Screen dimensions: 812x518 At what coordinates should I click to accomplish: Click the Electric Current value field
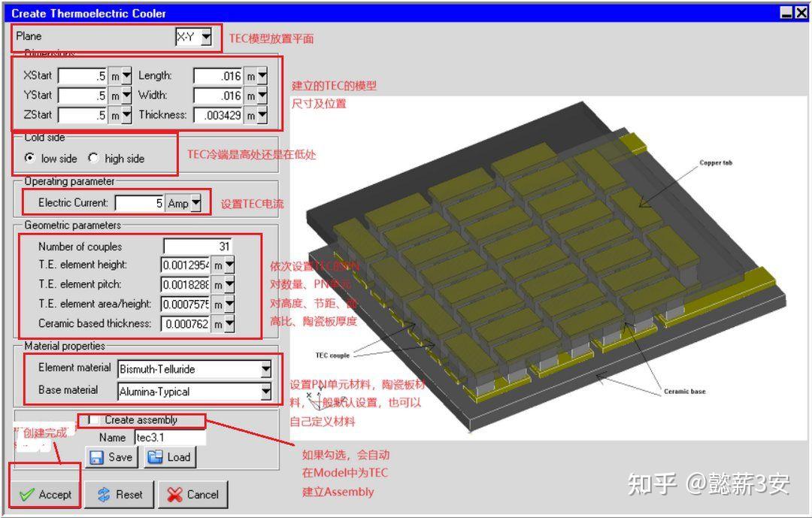point(139,203)
